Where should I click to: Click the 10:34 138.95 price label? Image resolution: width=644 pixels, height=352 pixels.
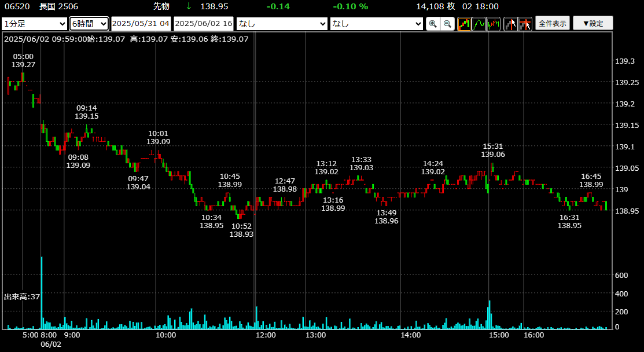pyautogui.click(x=212, y=221)
